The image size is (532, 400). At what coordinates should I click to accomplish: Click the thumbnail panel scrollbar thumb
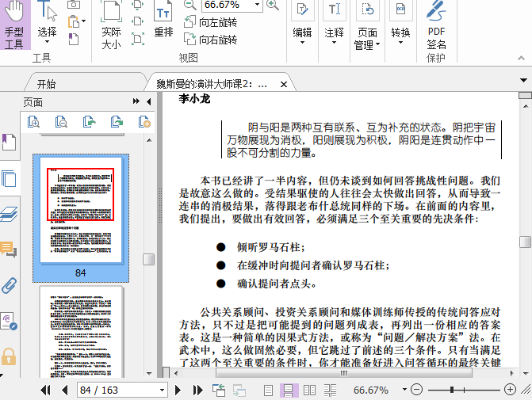(x=148, y=259)
